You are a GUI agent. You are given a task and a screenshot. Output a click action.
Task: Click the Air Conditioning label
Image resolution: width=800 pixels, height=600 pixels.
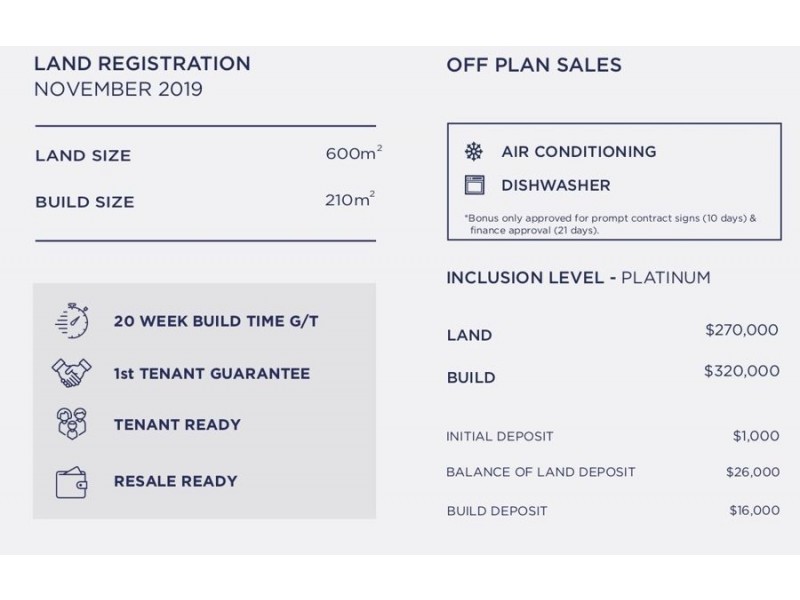pos(578,152)
